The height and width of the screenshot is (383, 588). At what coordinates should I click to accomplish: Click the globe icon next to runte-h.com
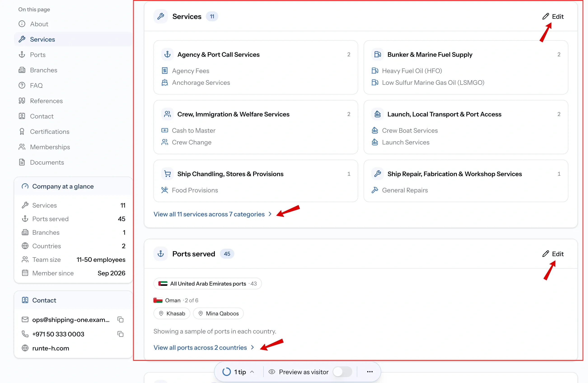[25, 348]
